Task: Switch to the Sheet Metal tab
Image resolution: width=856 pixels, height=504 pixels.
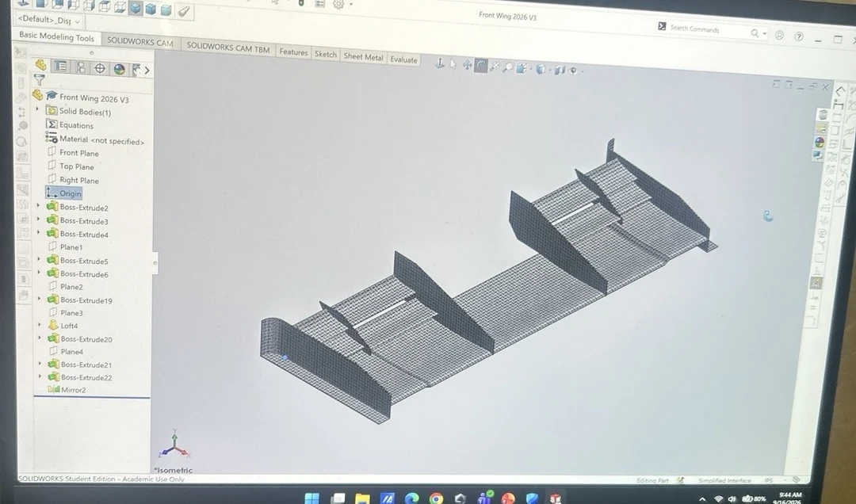Action: coord(363,57)
